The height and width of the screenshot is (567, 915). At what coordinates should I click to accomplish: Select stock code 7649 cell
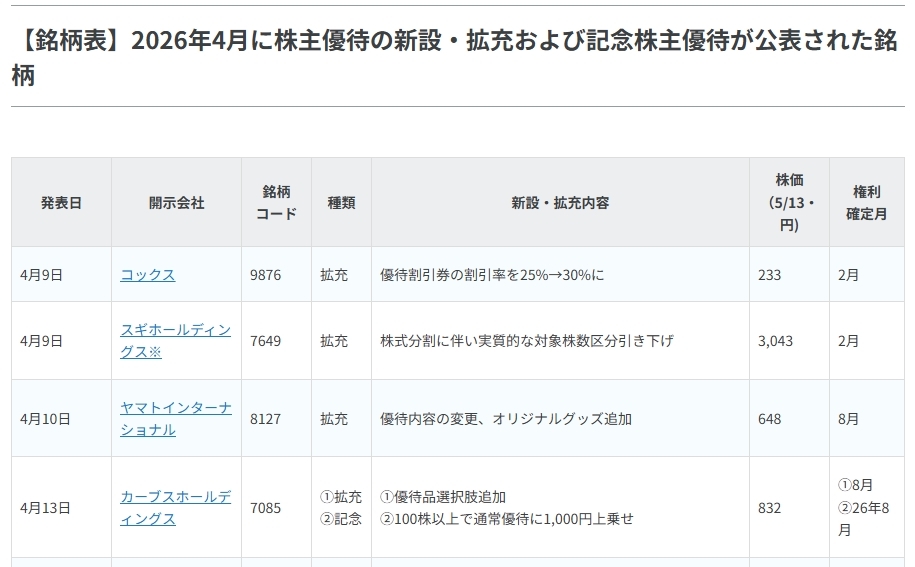(x=276, y=341)
